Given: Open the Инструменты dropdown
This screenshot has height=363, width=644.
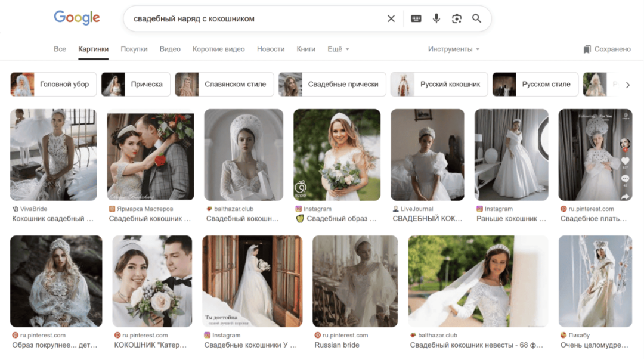Looking at the screenshot, I should pos(453,49).
